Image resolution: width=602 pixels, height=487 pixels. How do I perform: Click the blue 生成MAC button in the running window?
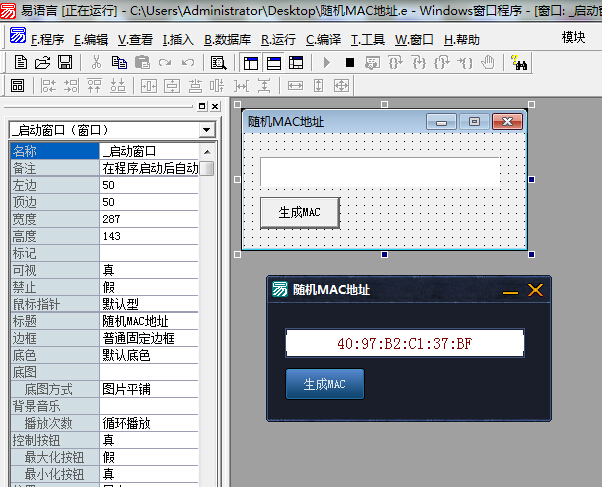point(325,384)
